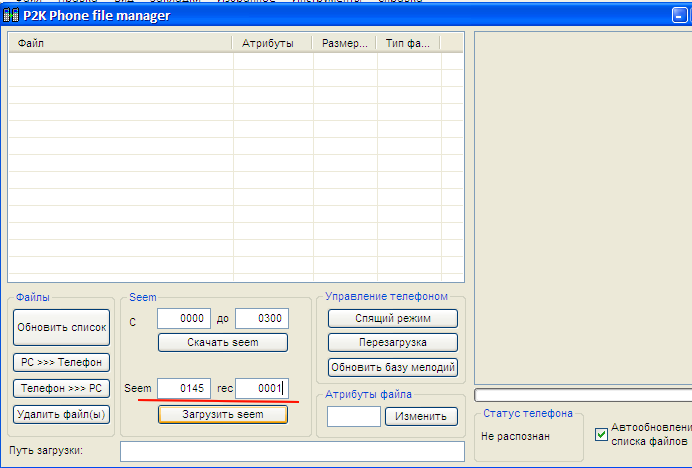
Task: Click the Скачать seem button
Action: 223,343
